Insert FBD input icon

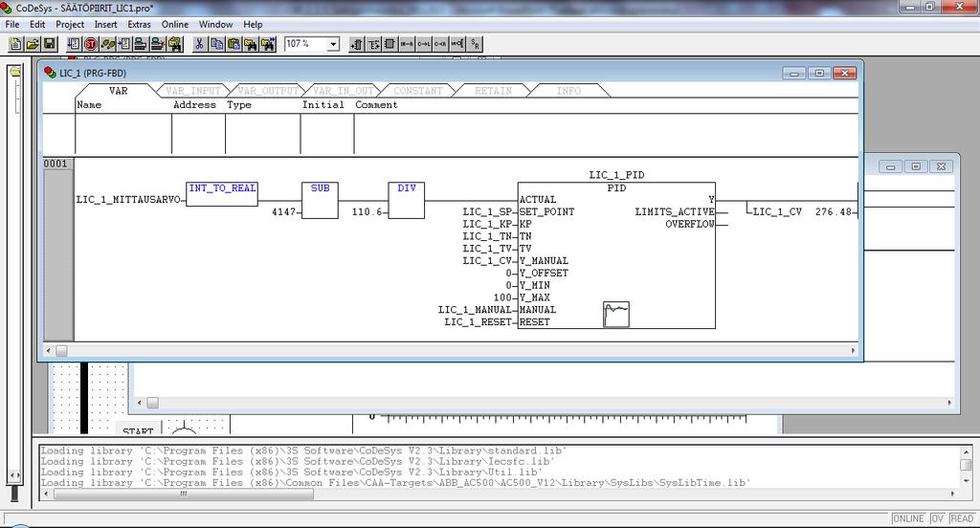click(x=356, y=44)
